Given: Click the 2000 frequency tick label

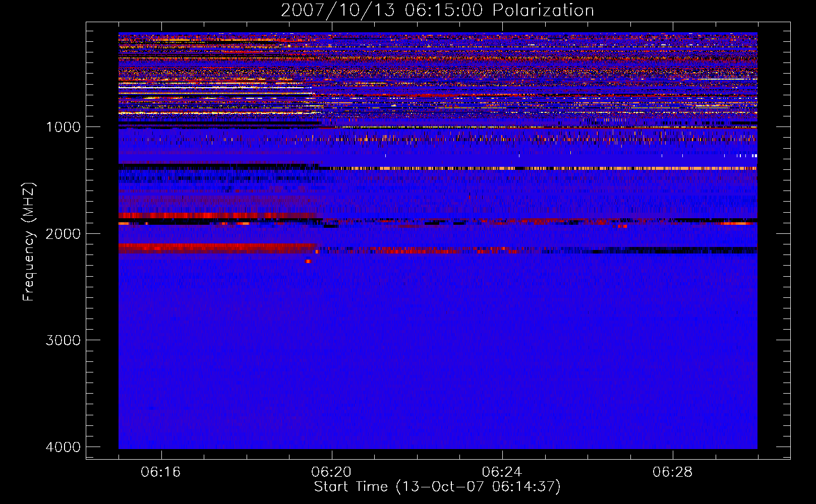Looking at the screenshot, I should (x=63, y=233).
